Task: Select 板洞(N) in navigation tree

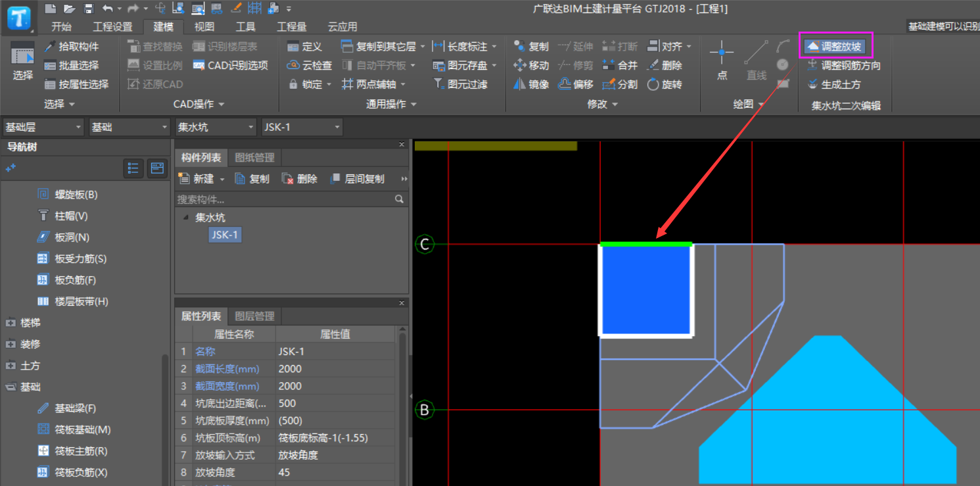Action: 62,237
